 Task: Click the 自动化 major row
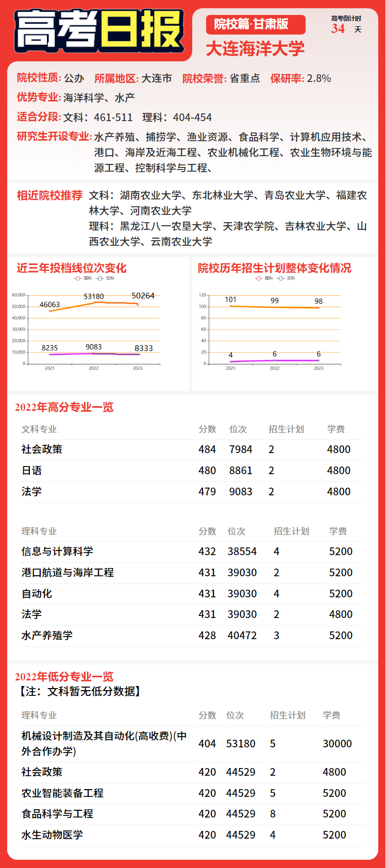193,594
